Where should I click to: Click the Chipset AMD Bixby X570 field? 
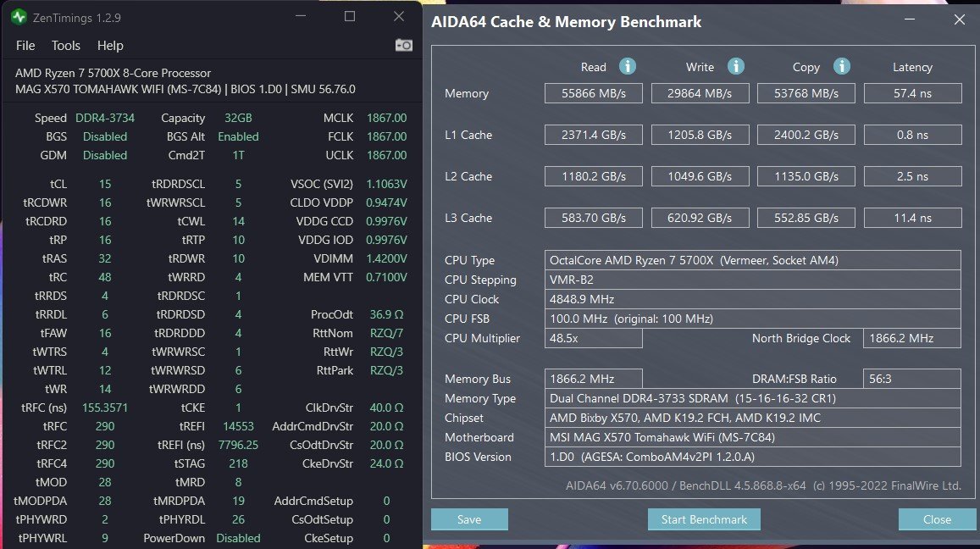coord(752,418)
